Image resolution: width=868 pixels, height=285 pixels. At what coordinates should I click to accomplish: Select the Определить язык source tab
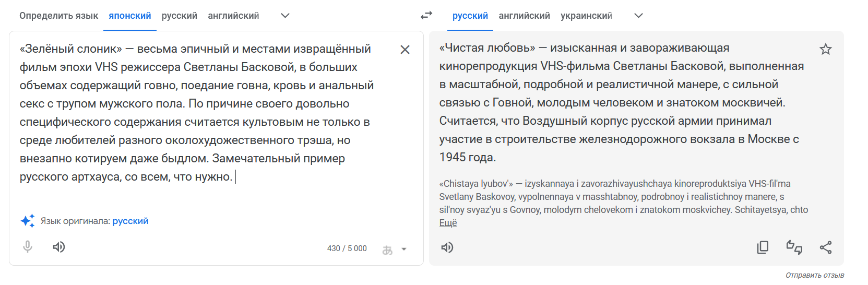tap(58, 16)
